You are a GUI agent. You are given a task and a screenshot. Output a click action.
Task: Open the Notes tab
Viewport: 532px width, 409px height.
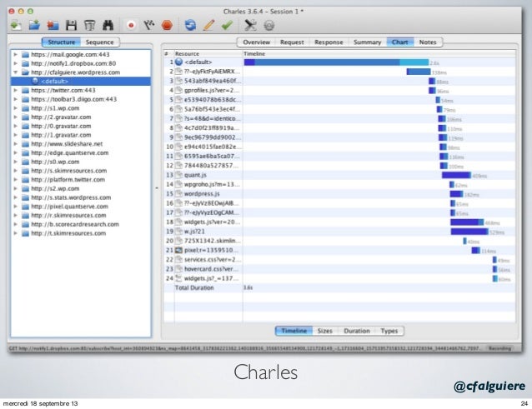428,42
